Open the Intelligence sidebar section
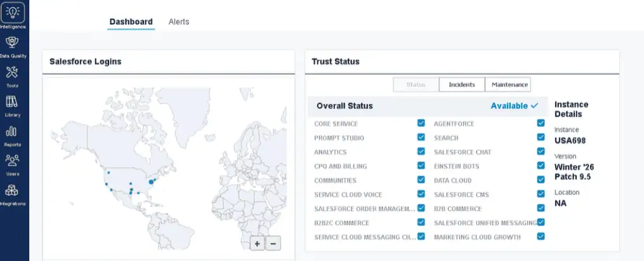 [x=13, y=16]
